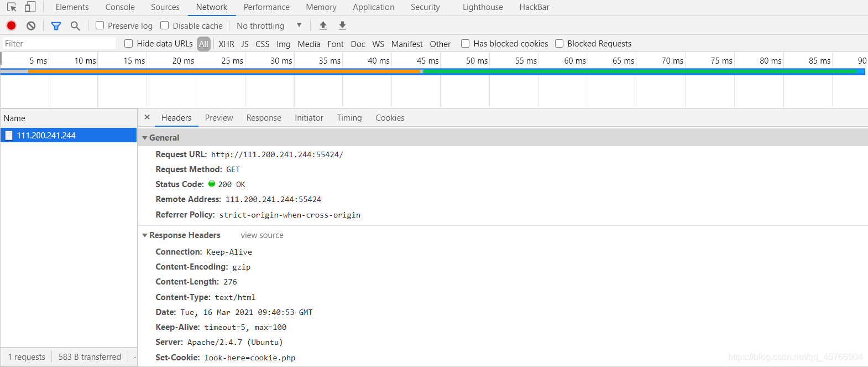Open the Application panel

coord(374,7)
